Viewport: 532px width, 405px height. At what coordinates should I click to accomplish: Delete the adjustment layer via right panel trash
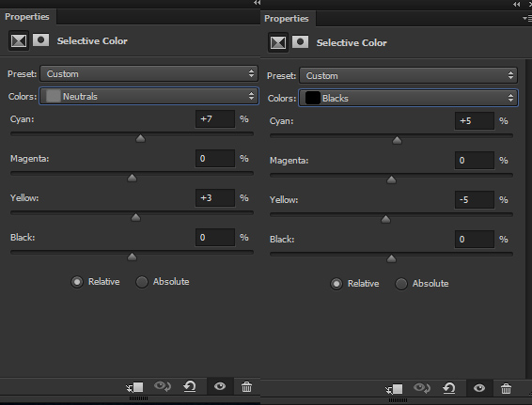coord(506,388)
